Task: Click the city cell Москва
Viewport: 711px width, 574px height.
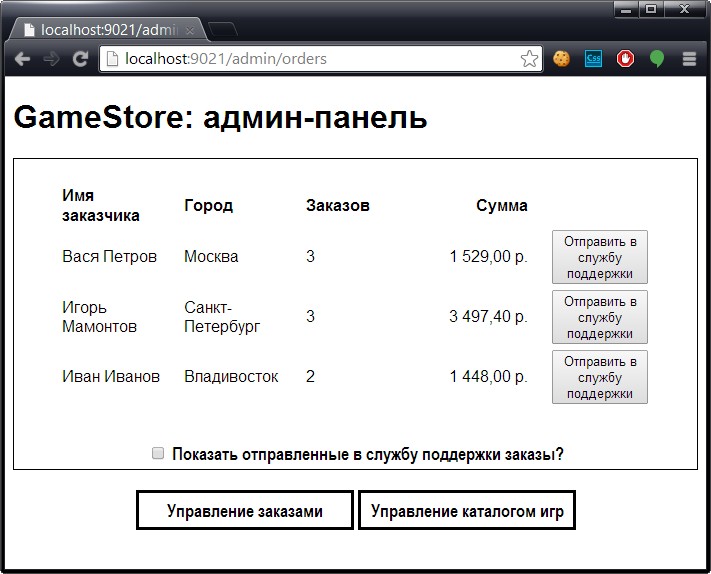Action: tap(211, 257)
